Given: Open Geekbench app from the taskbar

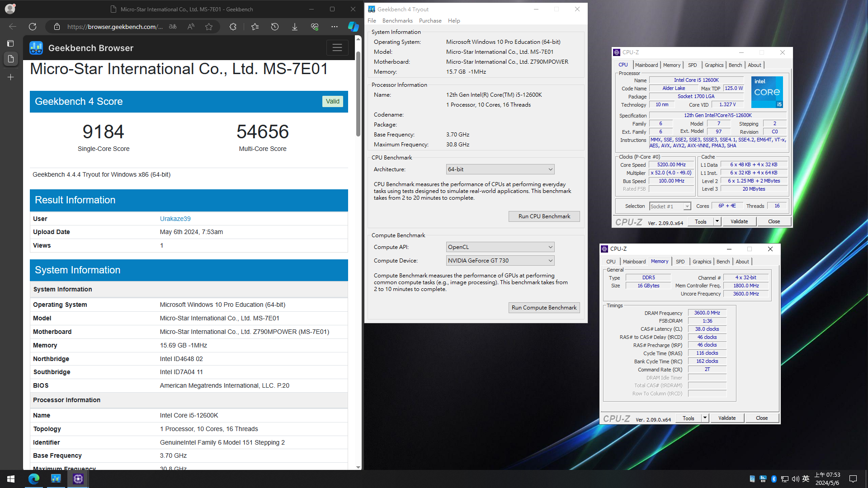Looking at the screenshot, I should 56,479.
